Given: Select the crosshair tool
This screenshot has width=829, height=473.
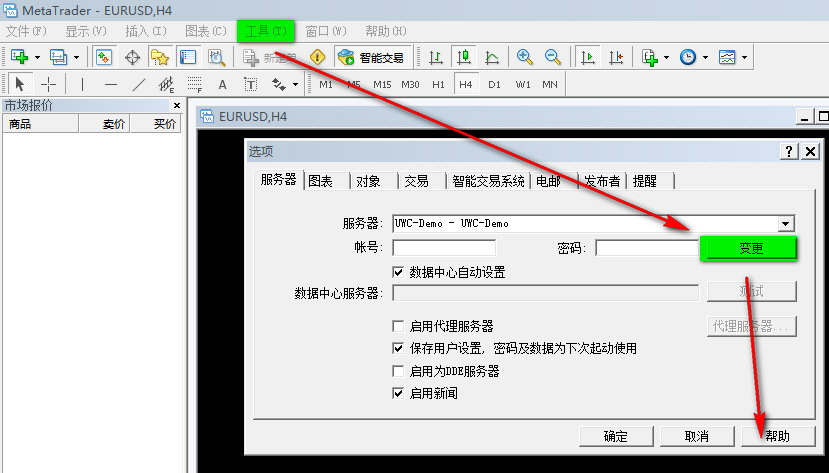Looking at the screenshot, I should (x=48, y=85).
